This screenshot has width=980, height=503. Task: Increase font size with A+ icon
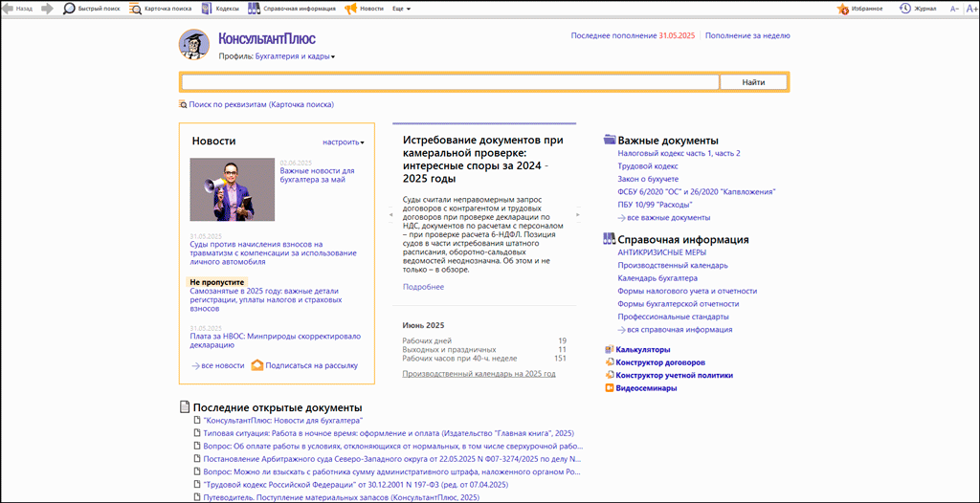(971, 9)
